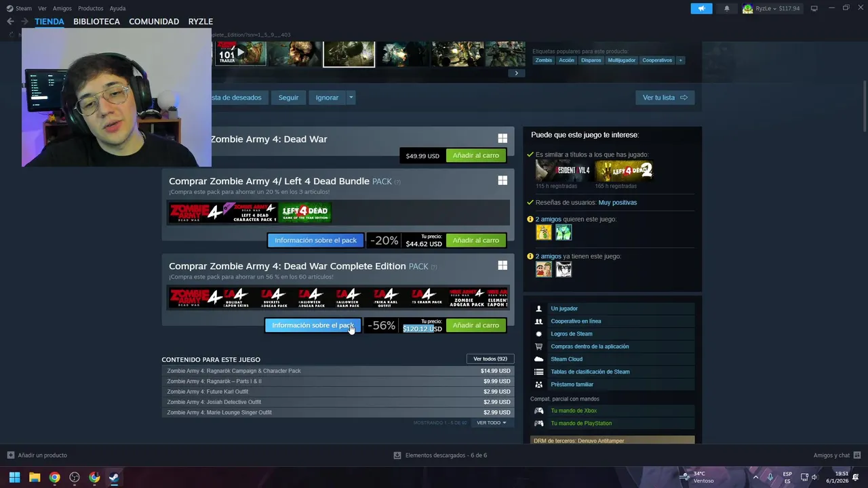Open the RyzLe account balance dropdown

pos(777,8)
